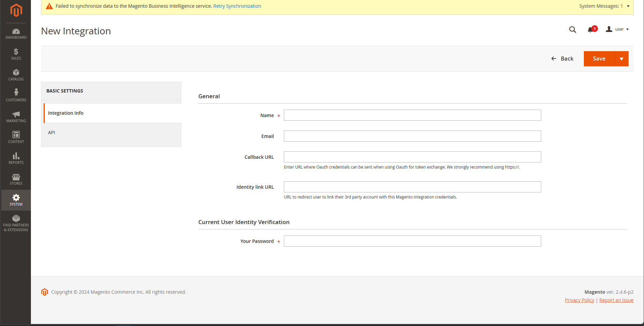Click the Callback URL hint about Oauth credentials
Image resolution: width=644 pixels, height=326 pixels.
coord(402,167)
